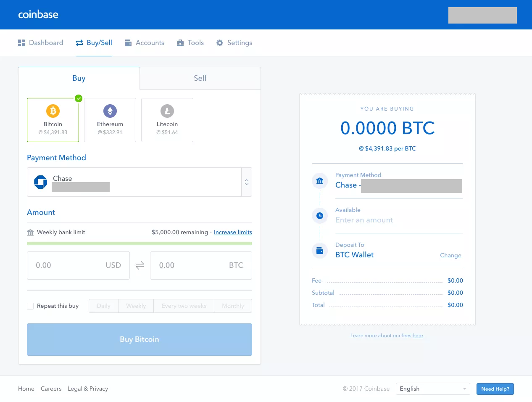Select the Every two weeks repeat option
Viewport: 532px width, 402px height.
tap(184, 306)
